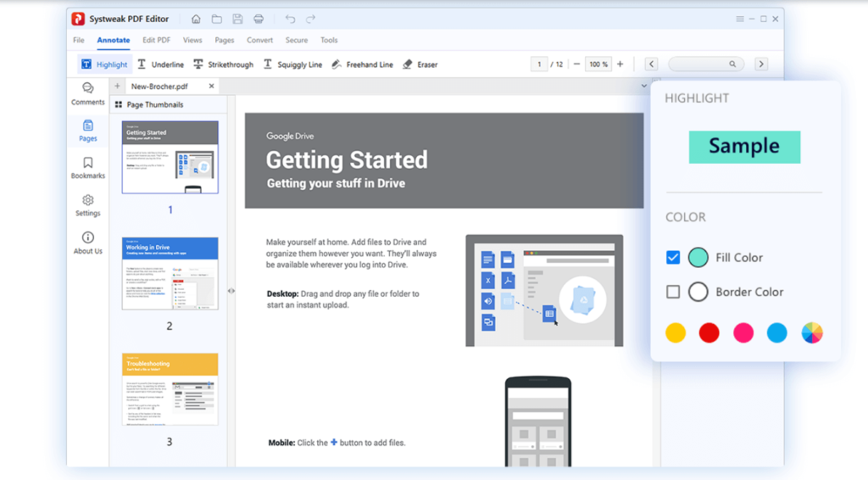Open the File menu
This screenshot has width=868, height=480.
tap(79, 40)
